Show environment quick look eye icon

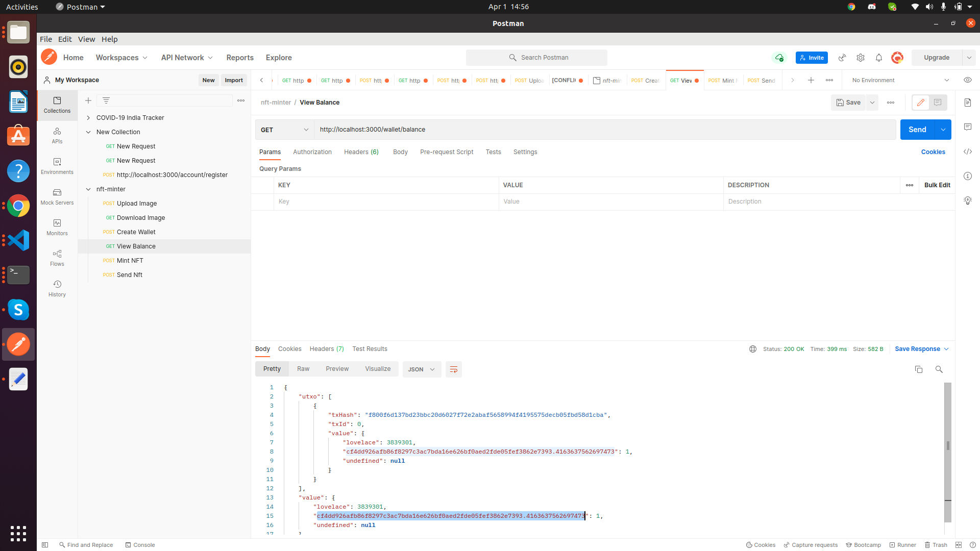pyautogui.click(x=968, y=80)
